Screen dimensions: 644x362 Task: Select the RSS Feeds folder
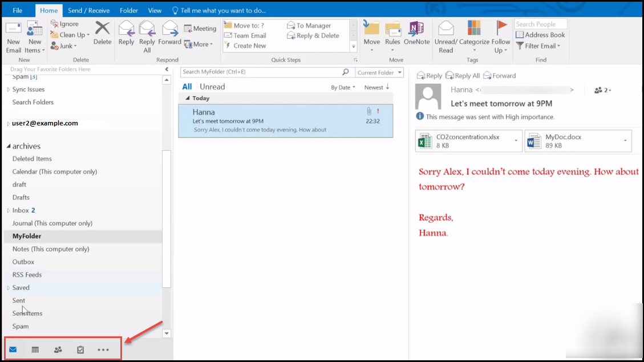pos(27,275)
